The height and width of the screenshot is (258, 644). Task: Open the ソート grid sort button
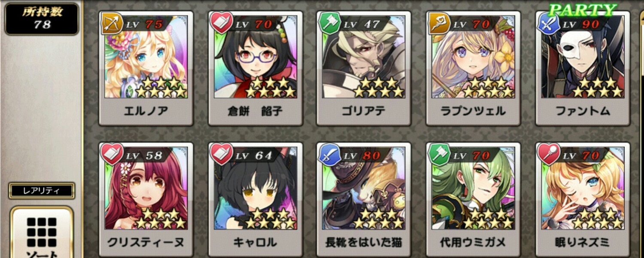[42, 234]
